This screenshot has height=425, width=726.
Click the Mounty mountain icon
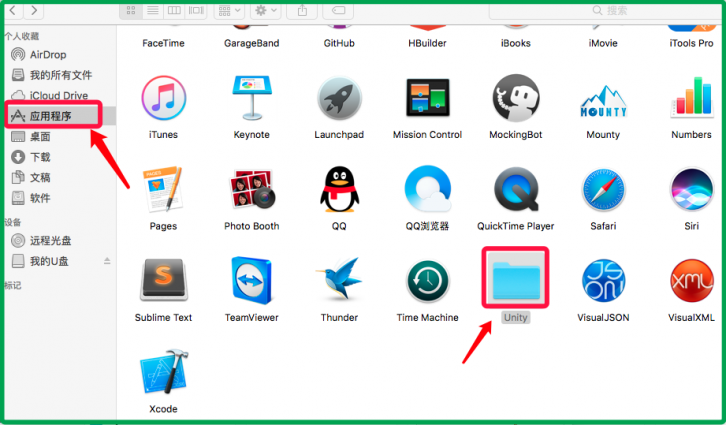pos(603,102)
